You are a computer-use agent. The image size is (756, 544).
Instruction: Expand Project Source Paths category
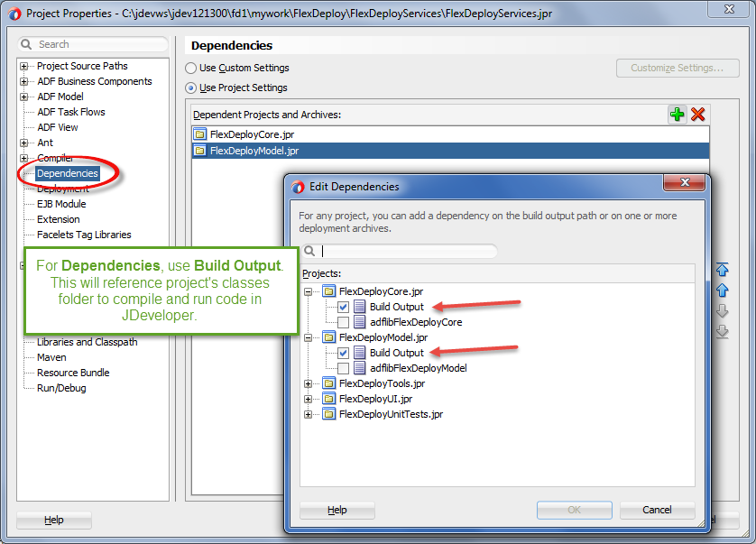point(23,66)
